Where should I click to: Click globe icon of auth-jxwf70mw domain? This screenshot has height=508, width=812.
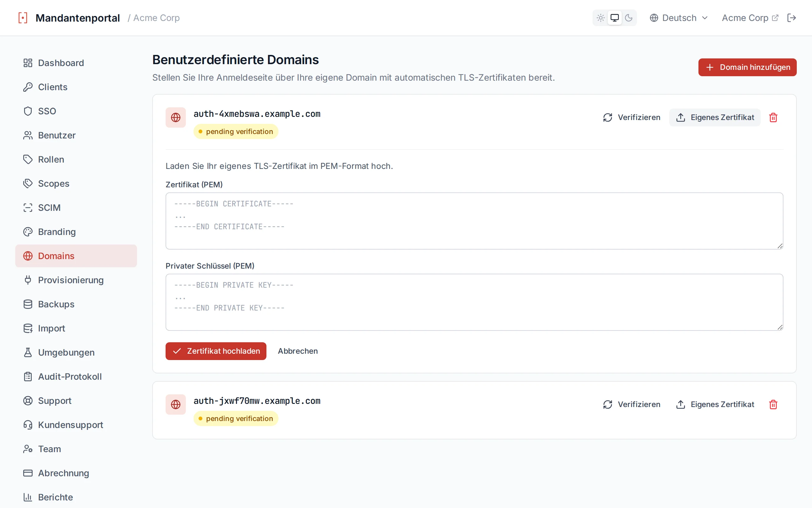pos(175,404)
